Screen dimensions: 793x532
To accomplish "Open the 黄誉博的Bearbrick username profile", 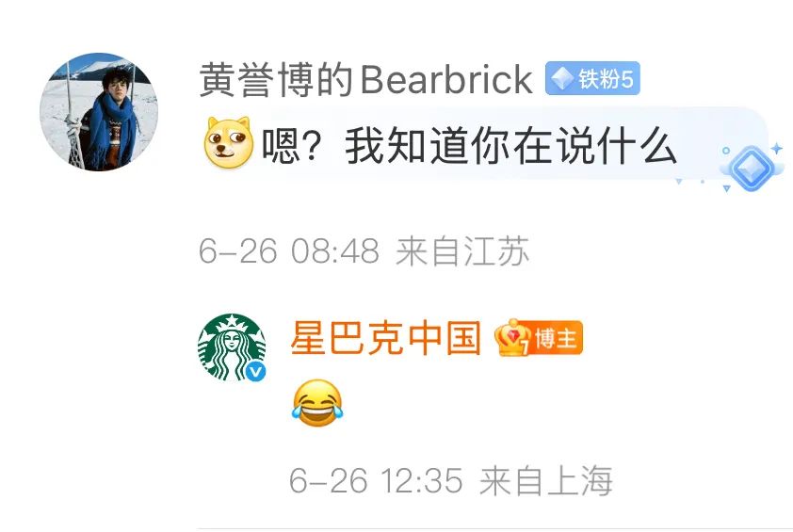I will click(x=366, y=79).
